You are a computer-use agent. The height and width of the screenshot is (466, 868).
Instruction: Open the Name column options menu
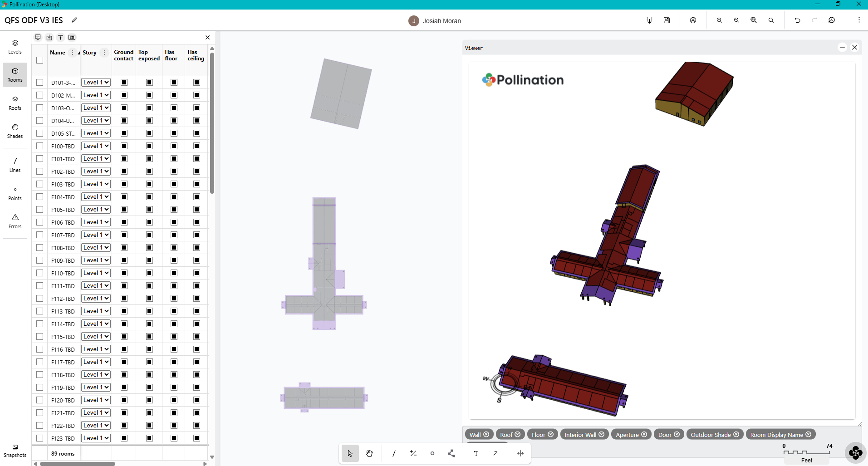pos(73,53)
